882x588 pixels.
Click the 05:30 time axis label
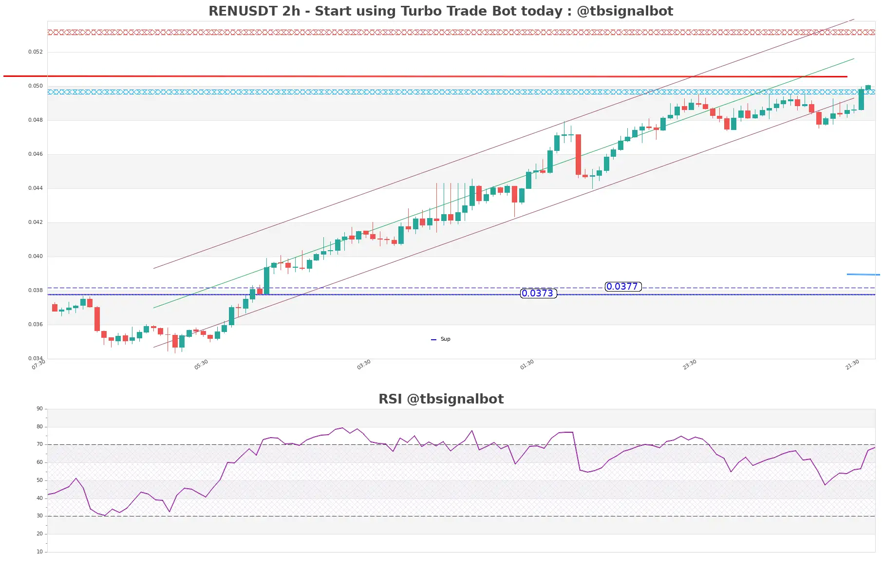pyautogui.click(x=201, y=365)
